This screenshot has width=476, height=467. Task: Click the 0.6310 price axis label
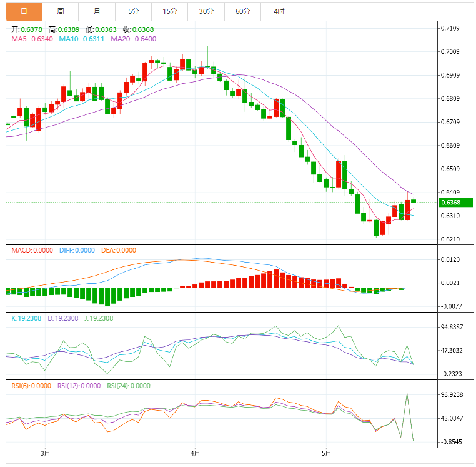450,216
